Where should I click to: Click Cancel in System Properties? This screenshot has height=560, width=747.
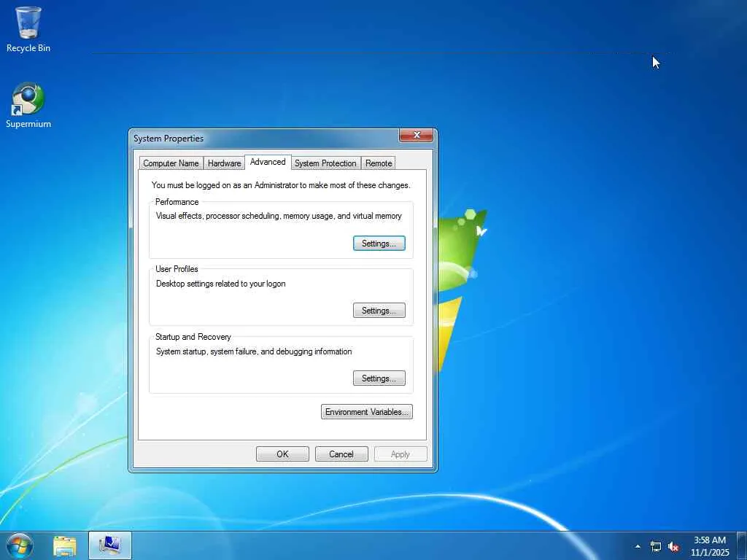[x=341, y=454]
